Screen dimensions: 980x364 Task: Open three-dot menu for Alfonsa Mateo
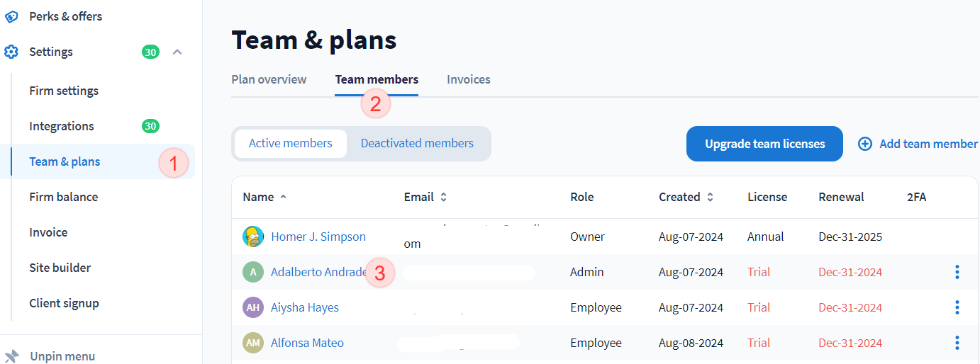click(957, 343)
